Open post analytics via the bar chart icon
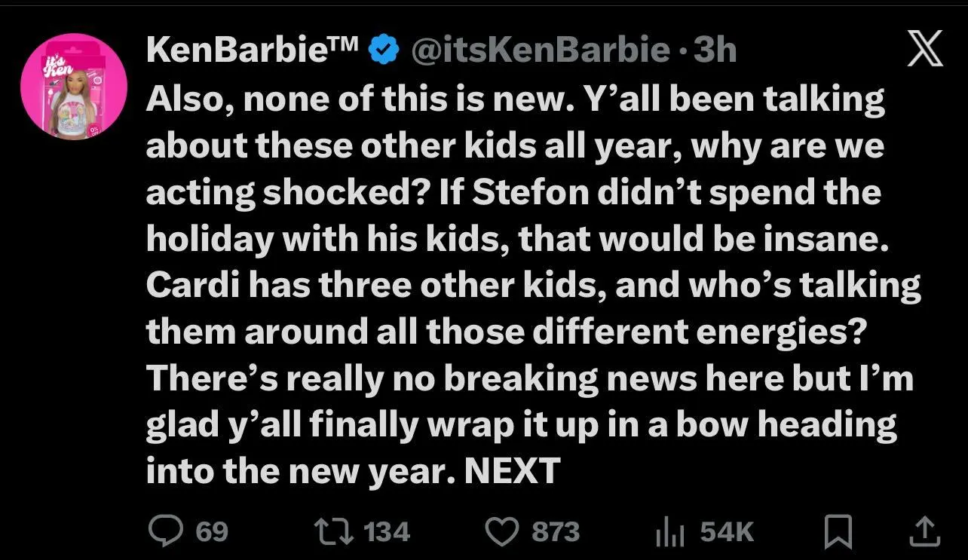 click(668, 531)
